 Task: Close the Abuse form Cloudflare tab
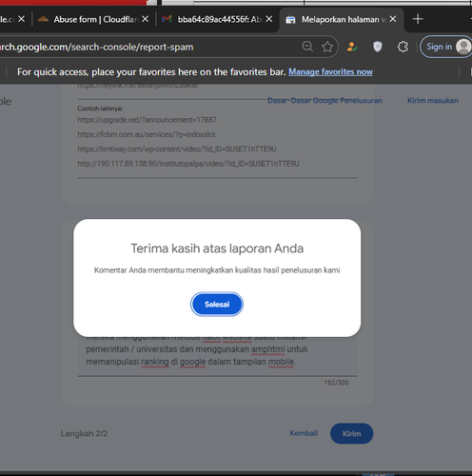pyautogui.click(x=146, y=19)
